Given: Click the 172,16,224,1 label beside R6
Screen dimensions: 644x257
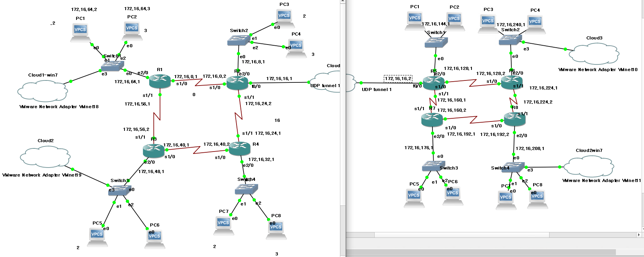Looking at the screenshot, I should pos(543,88).
